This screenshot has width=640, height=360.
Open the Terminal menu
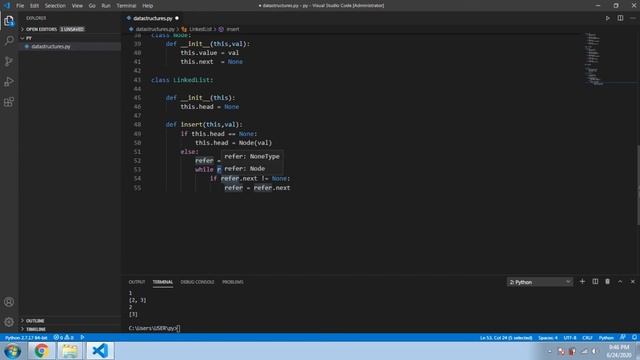pos(126,6)
